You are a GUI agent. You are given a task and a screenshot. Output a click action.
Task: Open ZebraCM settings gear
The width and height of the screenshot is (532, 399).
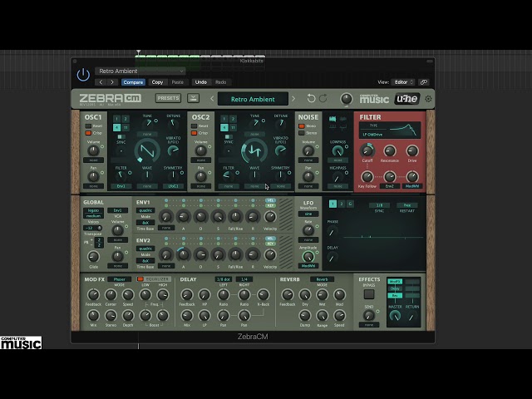428,99
